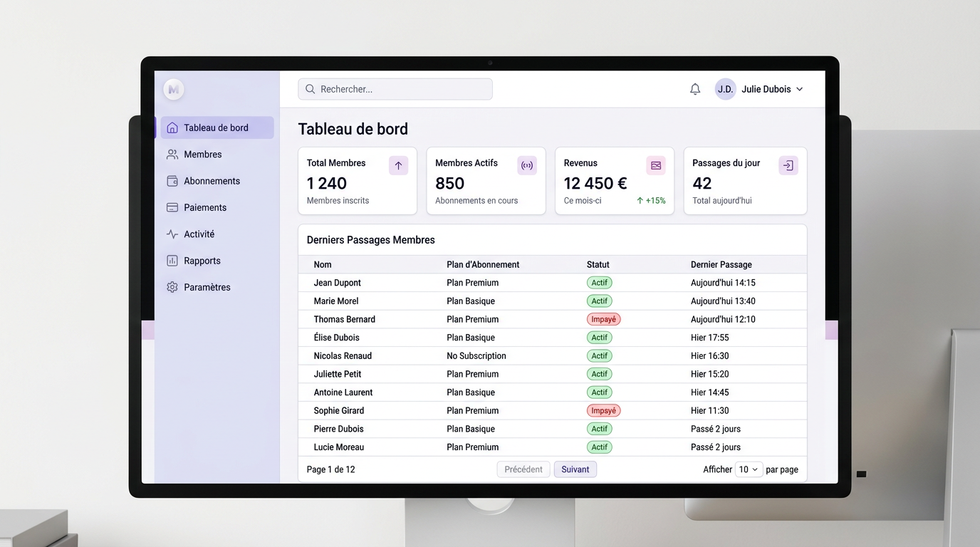Screen dimensions: 980x547
Task: Click the home icon beside Tableau de bord
Action: [x=172, y=128]
